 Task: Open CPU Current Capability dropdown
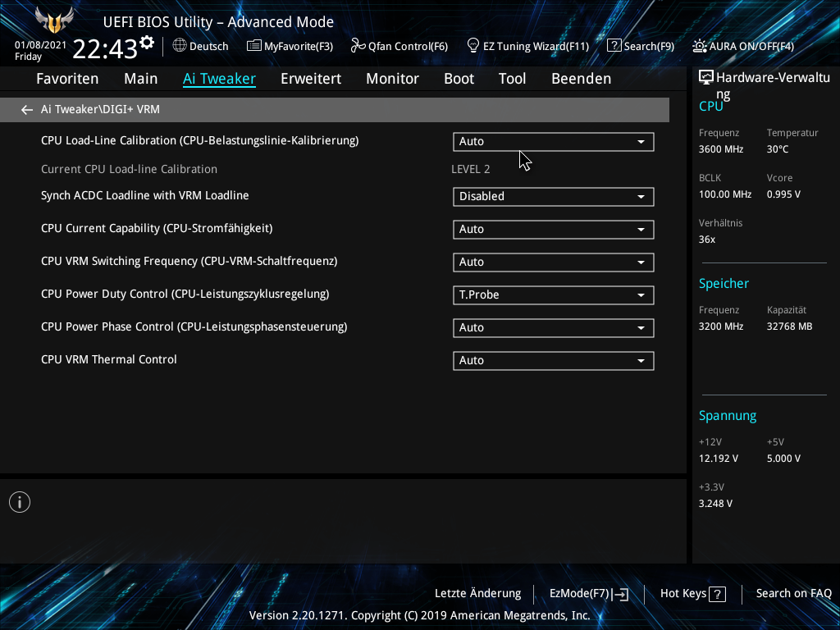pos(554,230)
